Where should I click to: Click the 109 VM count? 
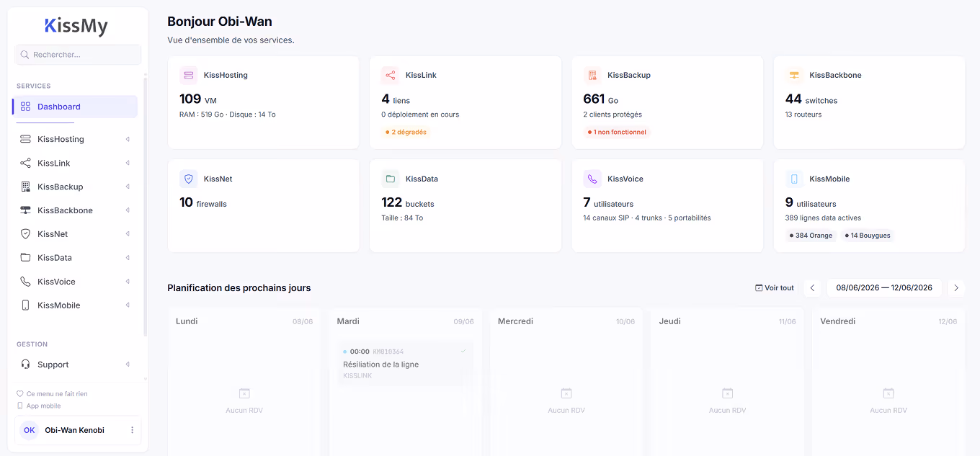coord(198,99)
